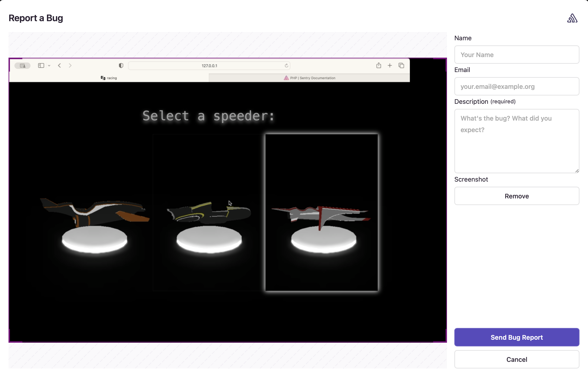This screenshot has width=588, height=377.
Task: Remove the attached screenshot
Action: (x=516, y=196)
